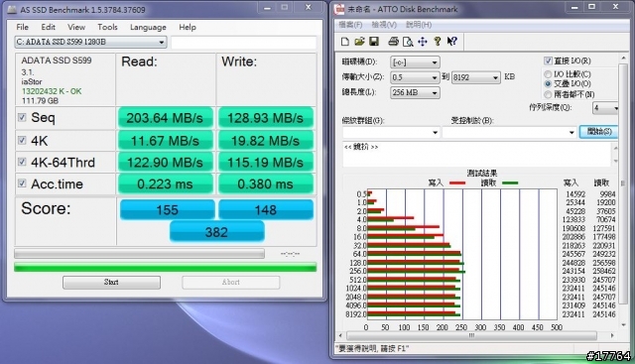Click the Start button in AS SSD
Image resolution: width=635 pixels, height=364 pixels.
[x=111, y=283]
